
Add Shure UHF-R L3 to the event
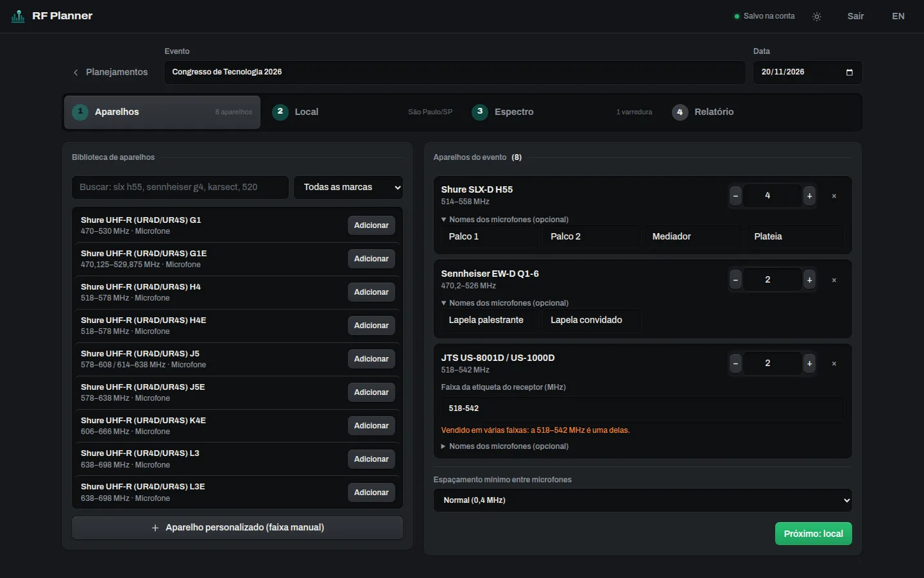pyautogui.click(x=372, y=459)
